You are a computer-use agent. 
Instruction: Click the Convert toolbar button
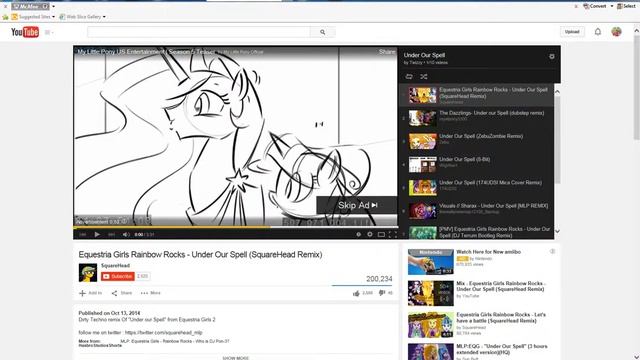(x=595, y=6)
